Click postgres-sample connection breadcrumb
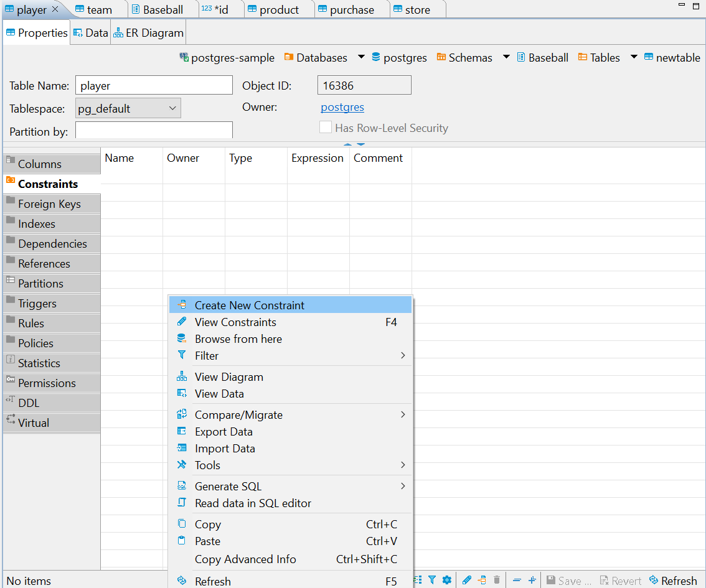706x588 pixels. [x=227, y=58]
